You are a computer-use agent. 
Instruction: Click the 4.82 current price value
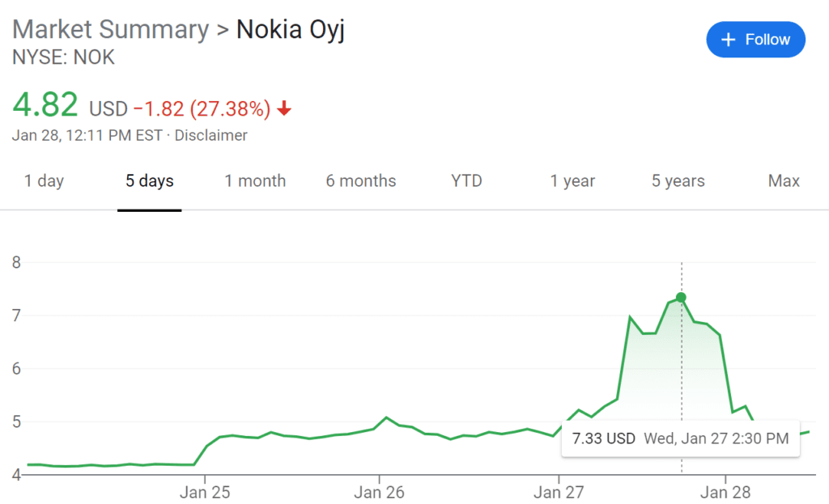[45, 104]
